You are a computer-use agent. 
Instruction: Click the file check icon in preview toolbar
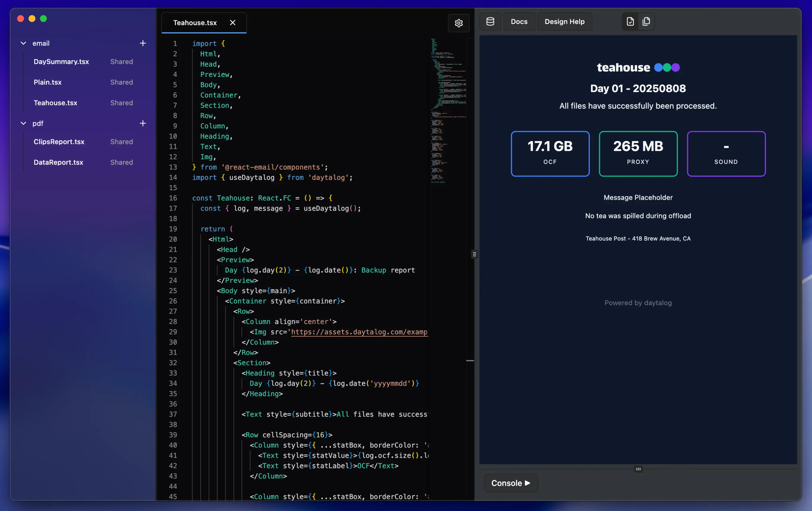click(x=630, y=22)
